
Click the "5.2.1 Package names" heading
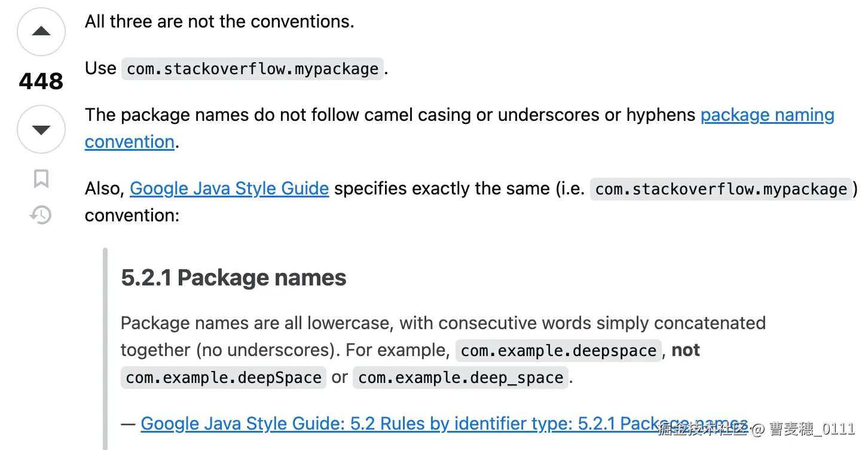point(233,278)
